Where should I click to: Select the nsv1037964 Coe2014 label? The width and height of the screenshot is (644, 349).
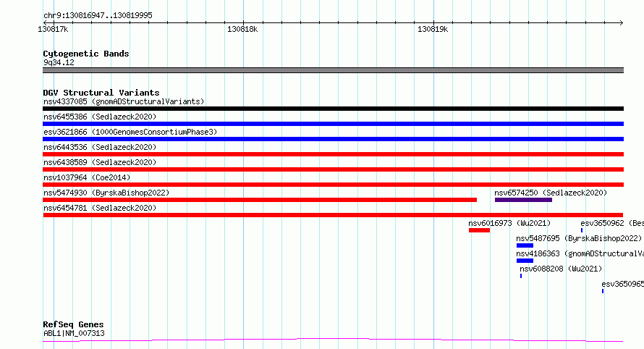point(87,177)
